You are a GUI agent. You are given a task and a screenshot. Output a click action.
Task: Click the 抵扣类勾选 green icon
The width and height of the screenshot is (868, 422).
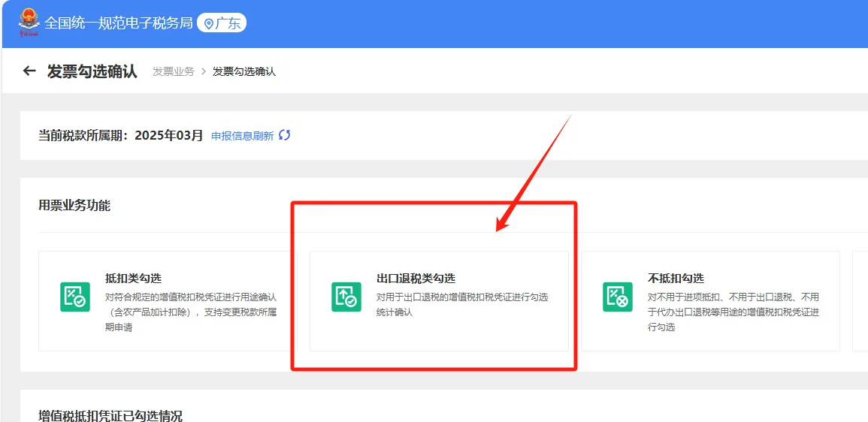[74, 297]
